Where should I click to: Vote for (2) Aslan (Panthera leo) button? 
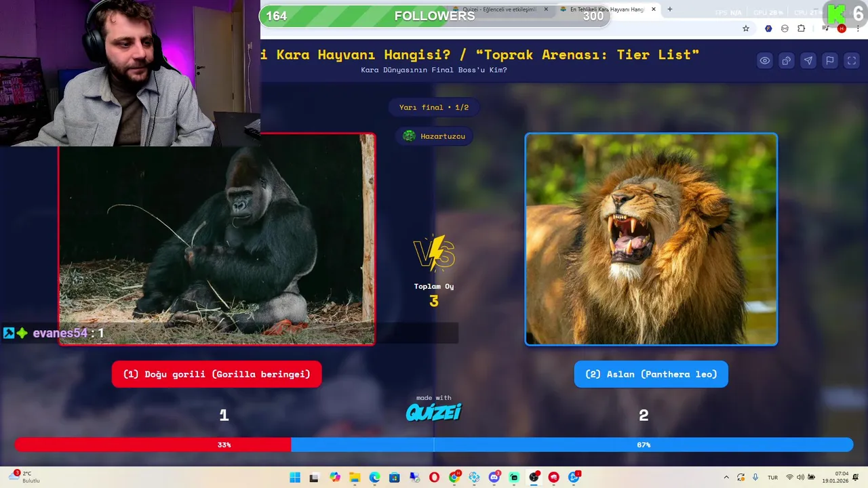(651, 374)
